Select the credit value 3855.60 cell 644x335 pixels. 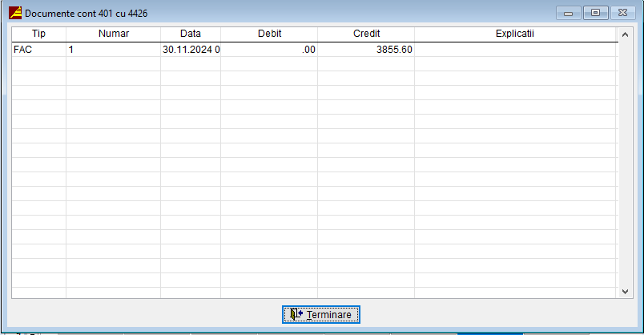(x=366, y=49)
